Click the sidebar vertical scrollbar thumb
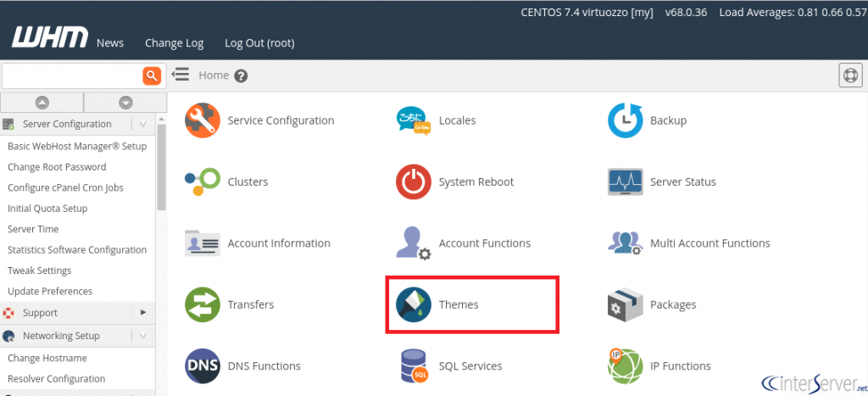Image resolution: width=868 pixels, height=396 pixels. point(161,167)
